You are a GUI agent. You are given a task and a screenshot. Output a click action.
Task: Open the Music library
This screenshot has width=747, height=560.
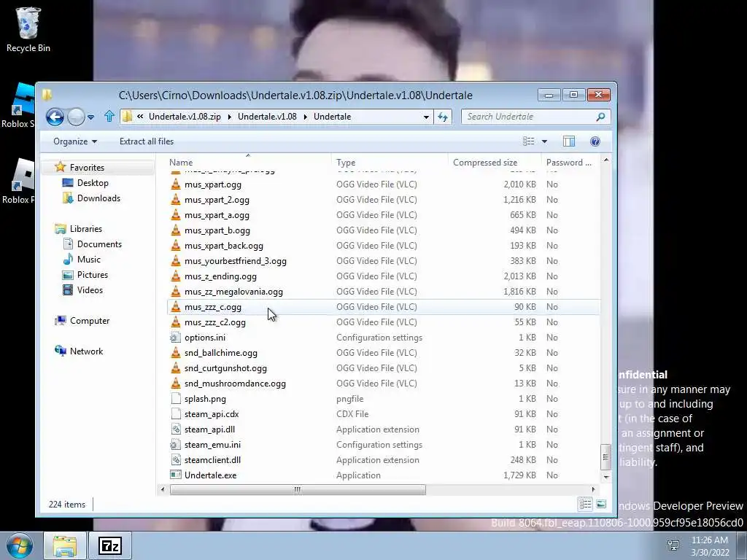(88, 259)
